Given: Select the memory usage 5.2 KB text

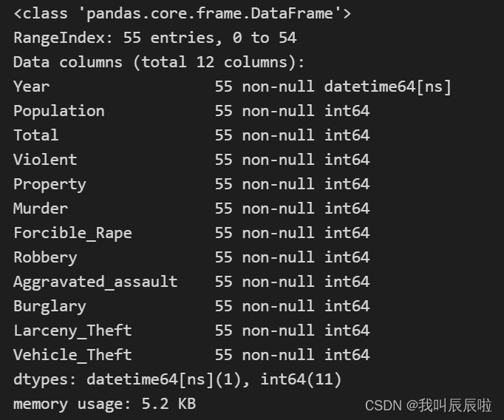Looking at the screenshot, I should 104,404.
